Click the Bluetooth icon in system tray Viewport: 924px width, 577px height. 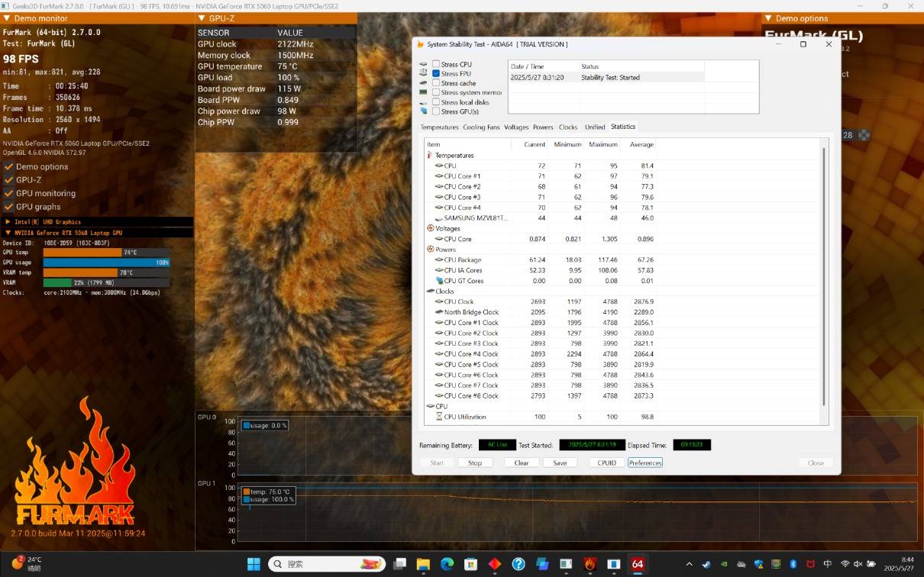pos(793,564)
